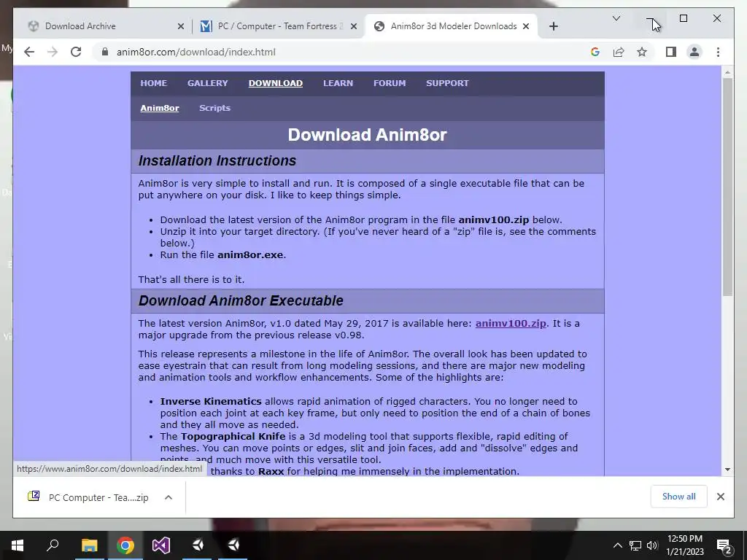The image size is (747, 560).
Task: Open the SUPPORT nav item
Action: 447,83
